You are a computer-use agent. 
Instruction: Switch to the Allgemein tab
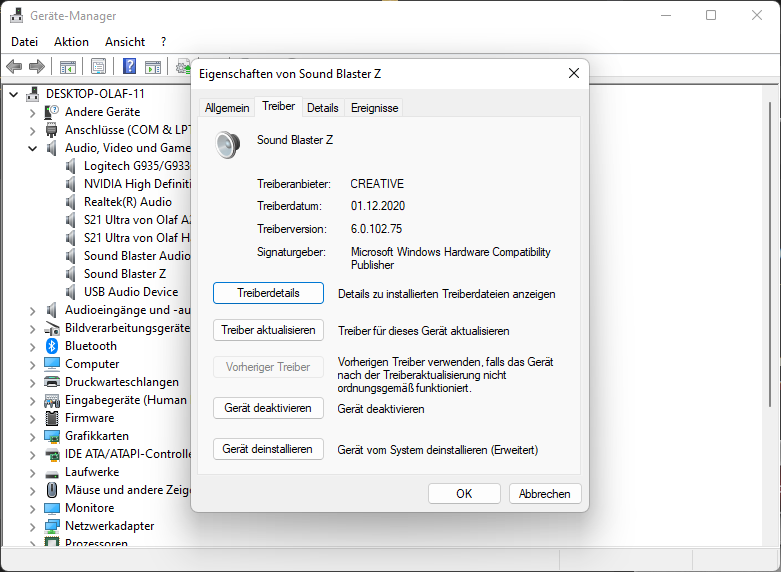tap(227, 108)
